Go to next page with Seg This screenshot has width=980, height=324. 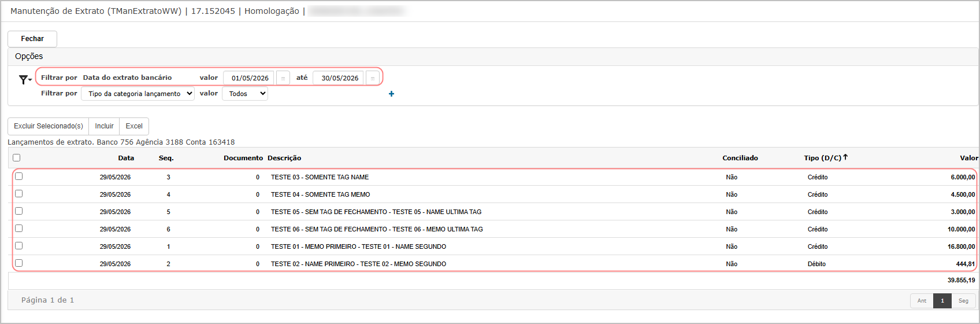click(x=963, y=301)
